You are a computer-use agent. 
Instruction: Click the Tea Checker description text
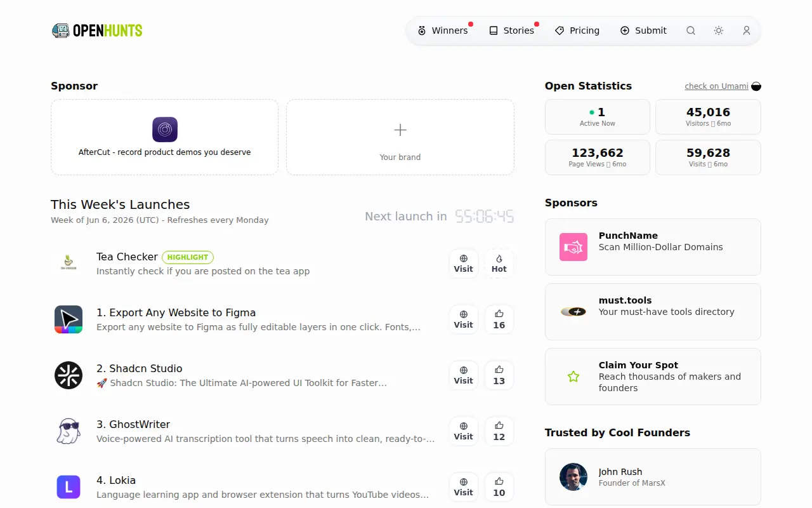203,271
